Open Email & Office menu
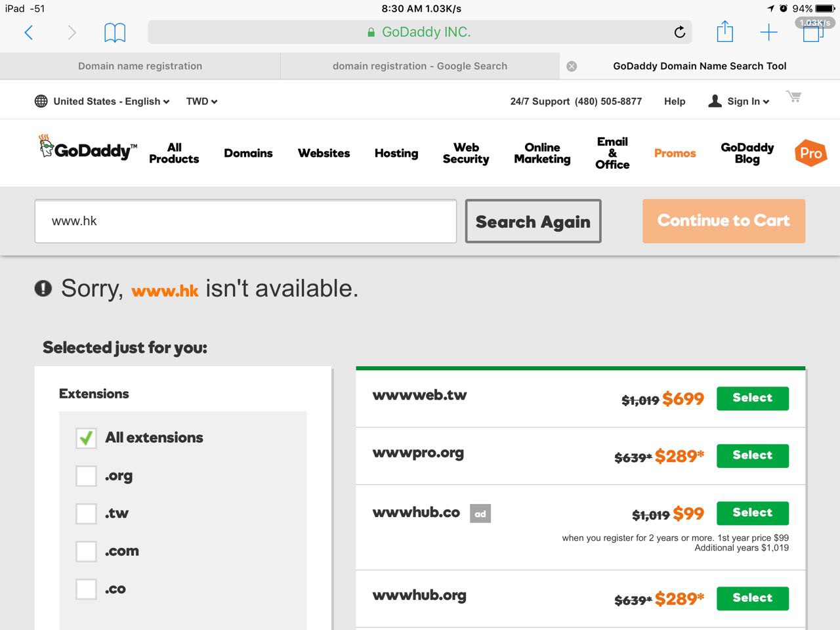Image resolution: width=840 pixels, height=630 pixels. pyautogui.click(x=612, y=153)
